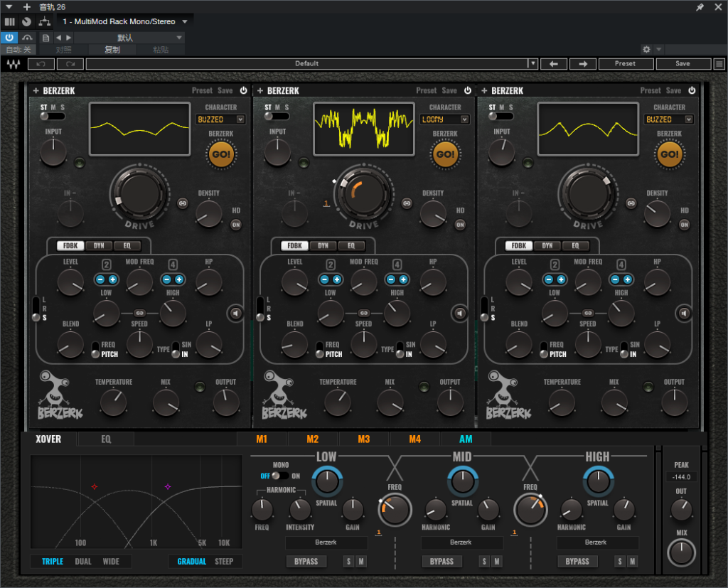Screen dimensions: 728x588
Task: Mute the HIGH band with M button
Action: pos(632,562)
